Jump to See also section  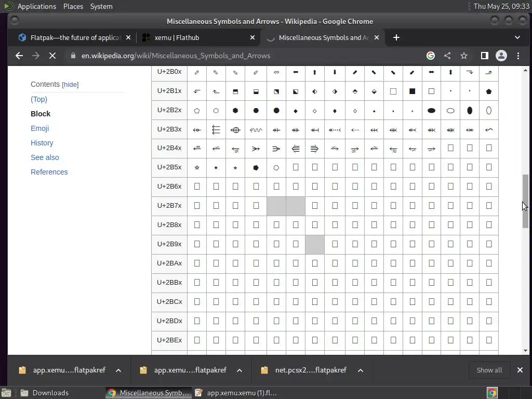point(45,157)
